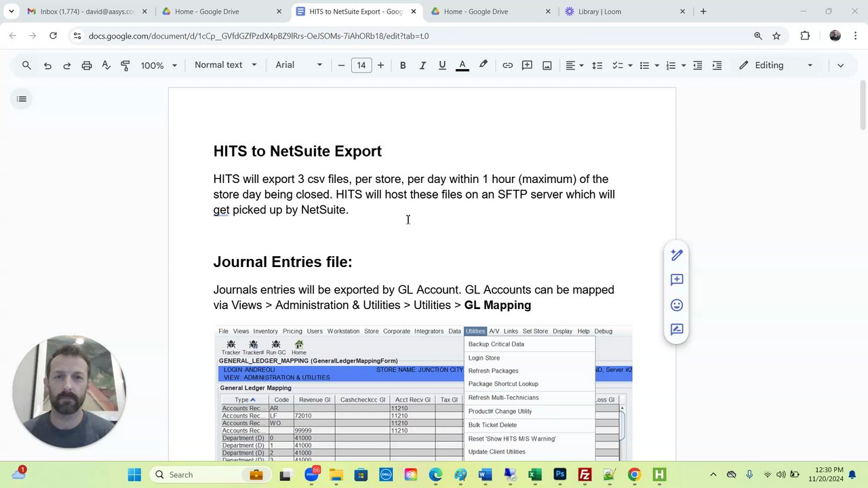Screen dimensions: 868x488
Task: Switch to the Google Drive tab beside Gmail
Action: click(222, 12)
